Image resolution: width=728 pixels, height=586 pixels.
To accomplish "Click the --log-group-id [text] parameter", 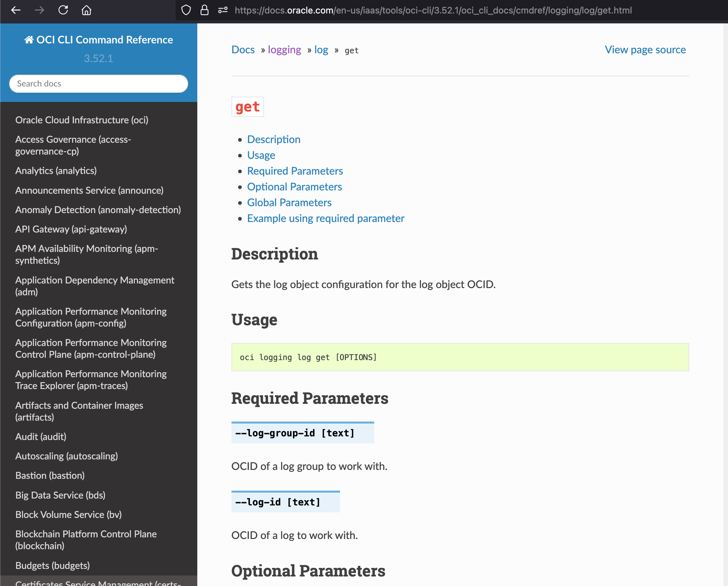I will (x=303, y=433).
